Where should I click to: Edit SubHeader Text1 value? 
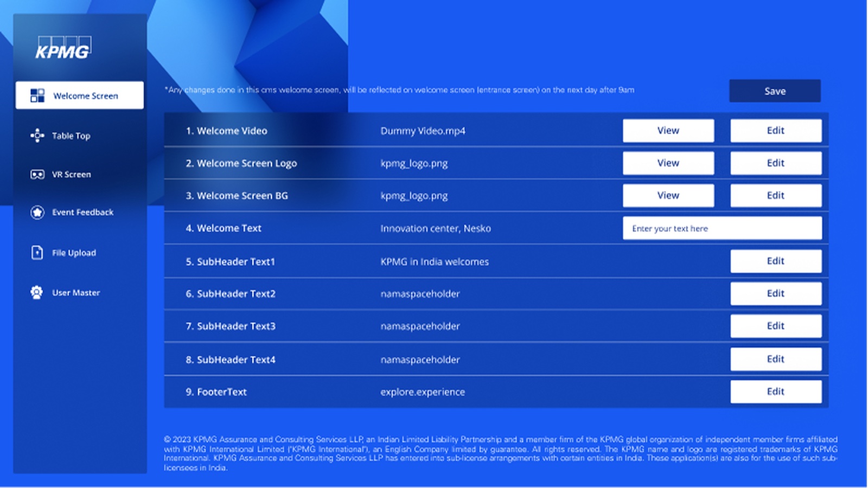tap(776, 261)
